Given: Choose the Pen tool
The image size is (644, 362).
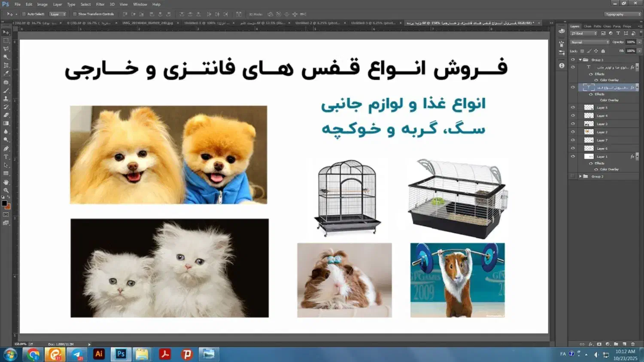Looking at the screenshot, I should [x=6, y=148].
